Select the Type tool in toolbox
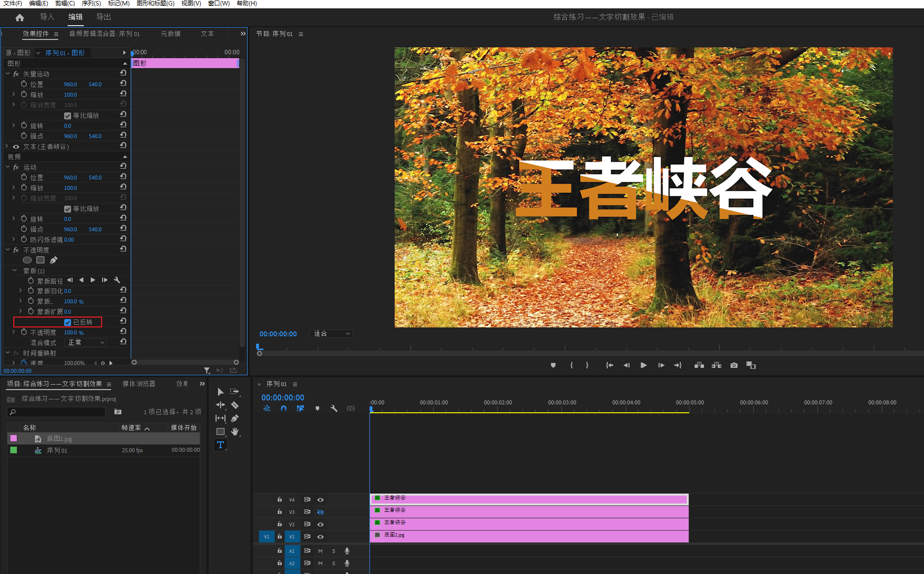This screenshot has height=574, width=924. click(x=221, y=445)
